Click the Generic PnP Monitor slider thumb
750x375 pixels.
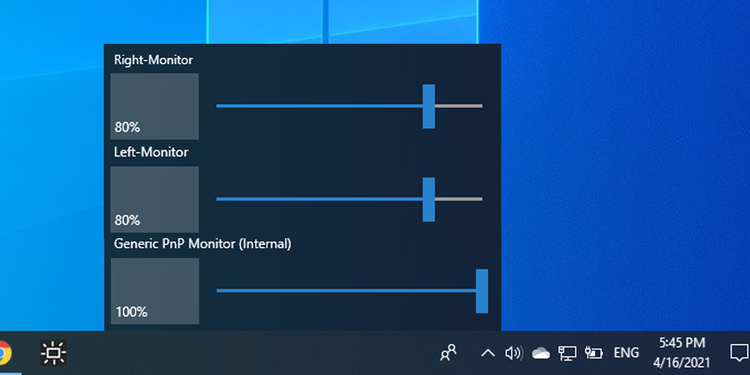point(482,291)
